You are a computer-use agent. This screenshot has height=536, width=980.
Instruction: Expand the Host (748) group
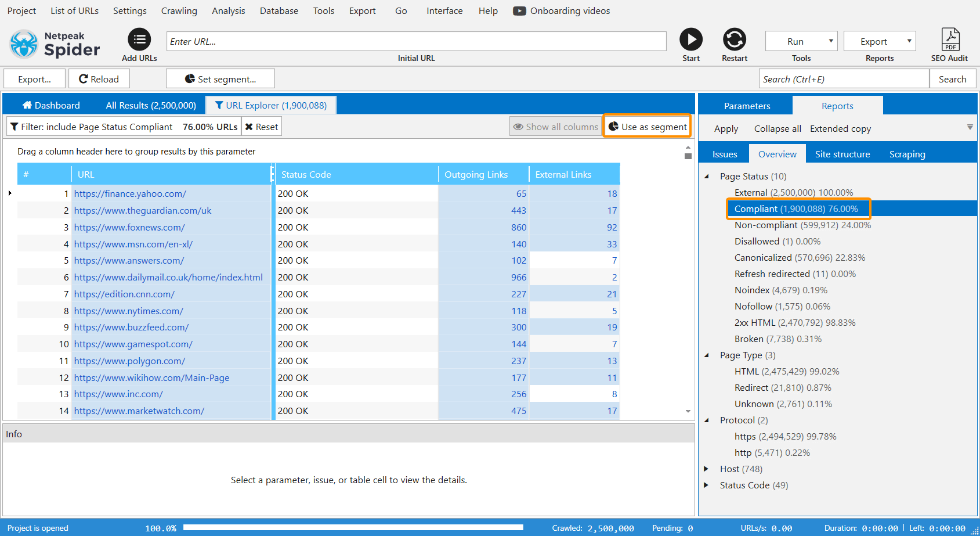coord(707,469)
